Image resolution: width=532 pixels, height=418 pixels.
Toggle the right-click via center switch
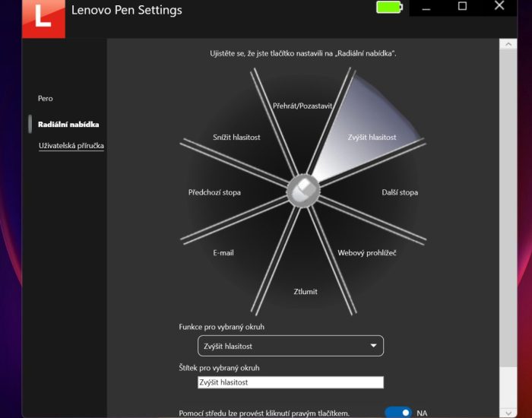point(397,413)
